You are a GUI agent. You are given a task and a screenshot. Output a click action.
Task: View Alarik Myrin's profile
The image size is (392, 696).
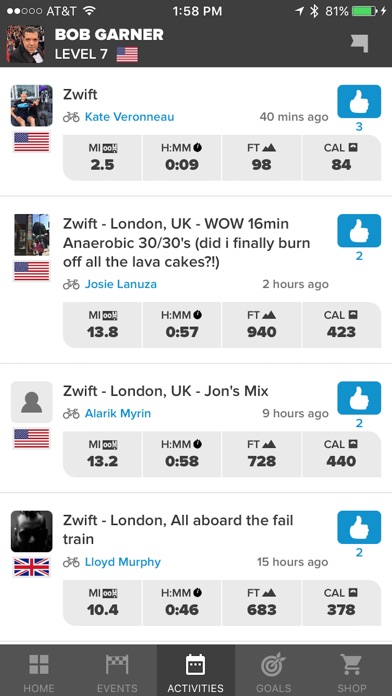tap(118, 414)
